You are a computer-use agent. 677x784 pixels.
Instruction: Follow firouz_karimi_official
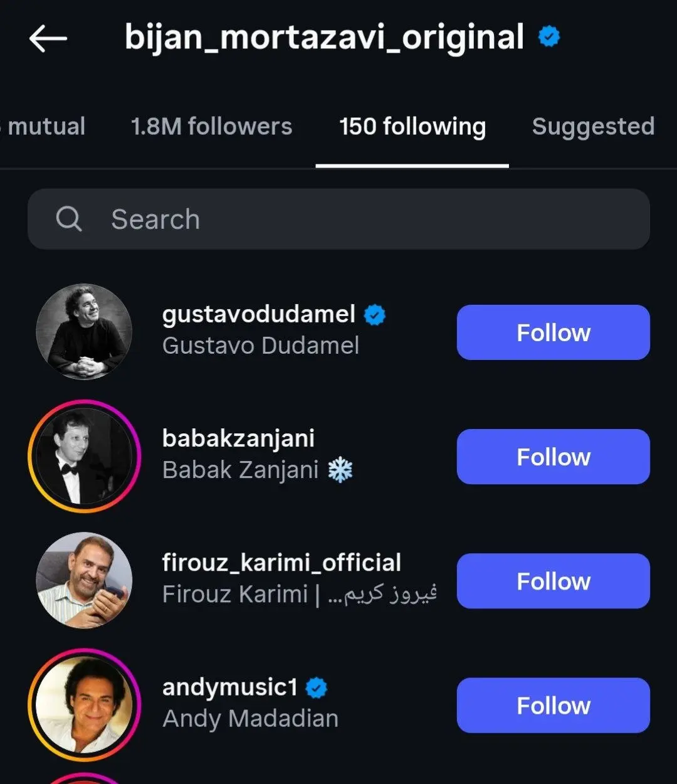[x=553, y=581]
